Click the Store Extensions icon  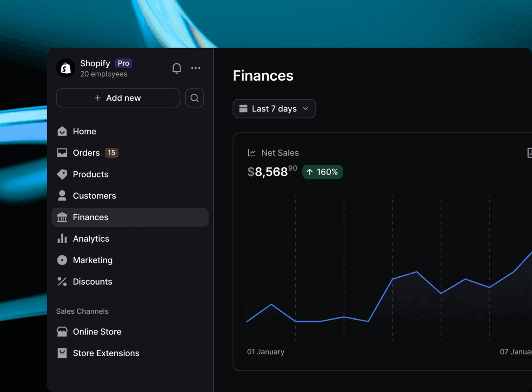coord(62,353)
